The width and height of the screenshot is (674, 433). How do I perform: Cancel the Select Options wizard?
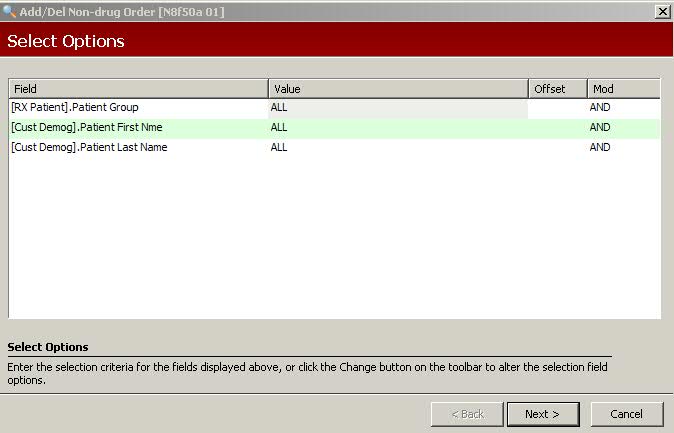tap(627, 414)
